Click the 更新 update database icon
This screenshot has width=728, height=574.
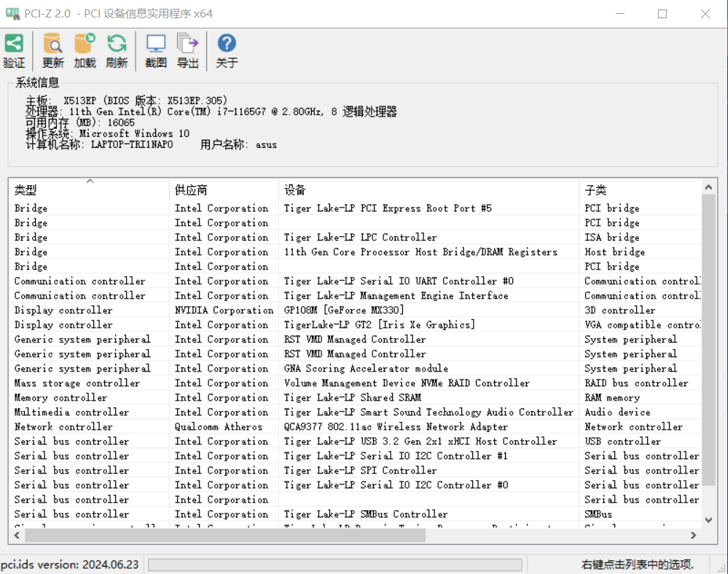(x=52, y=43)
